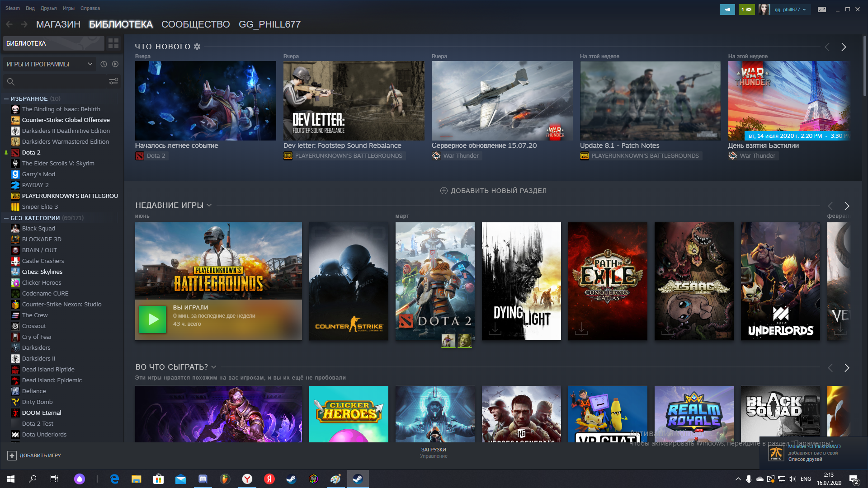
Task: Open Discord from the taskbar
Action: 203,479
